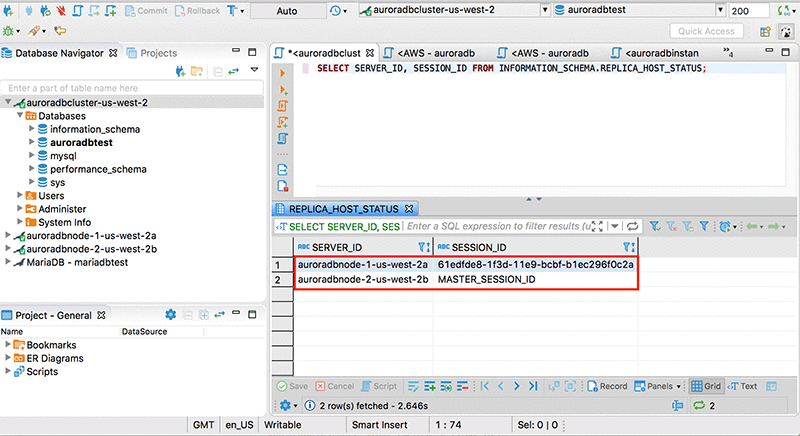
Task: Select the System Info node
Action: [x=64, y=222]
